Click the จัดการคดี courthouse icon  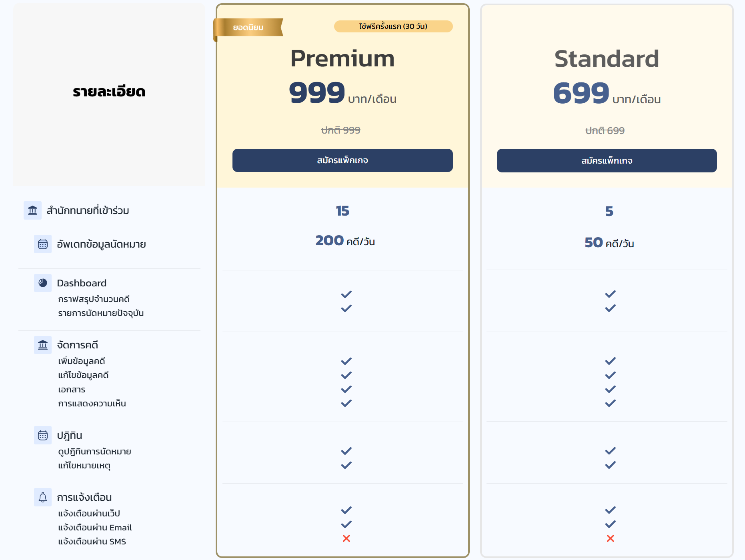click(x=43, y=345)
